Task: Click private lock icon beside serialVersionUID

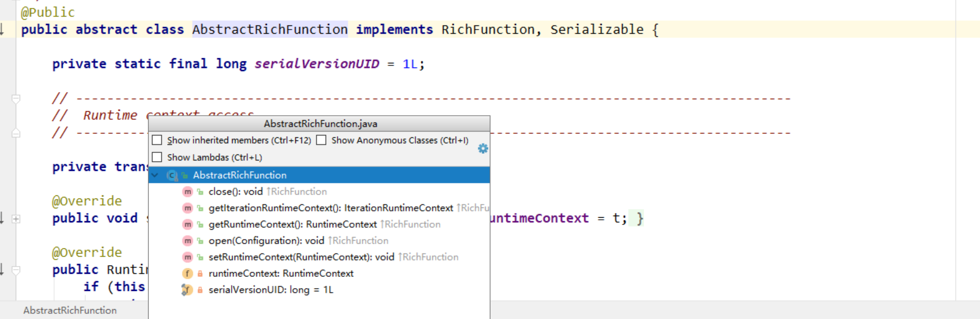Action: click(x=200, y=290)
